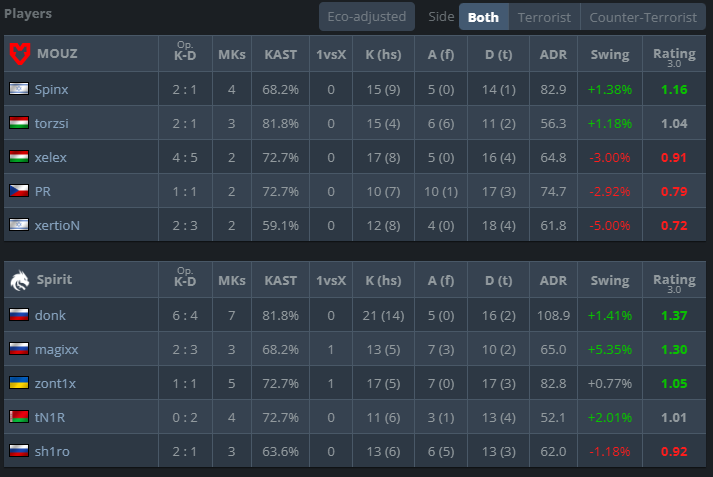Viewport: 713px width, 477px height.
Task: Click the MOUZ team logo icon
Action: tap(20, 54)
